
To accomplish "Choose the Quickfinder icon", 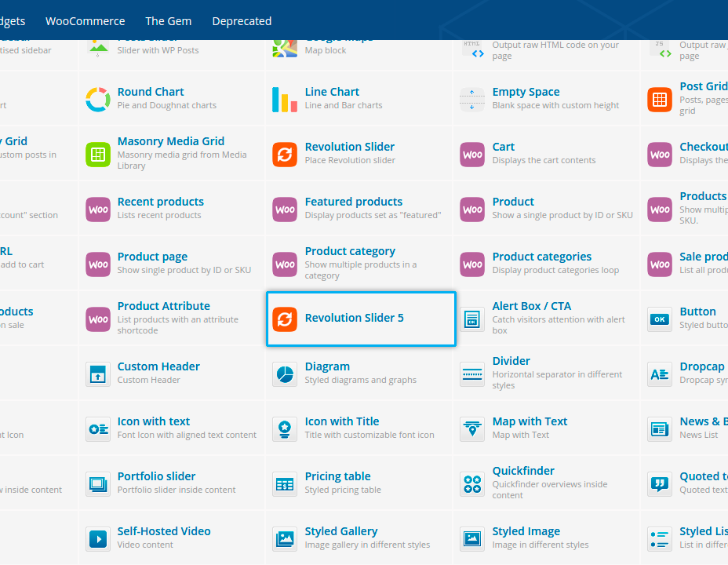I will tap(472, 484).
